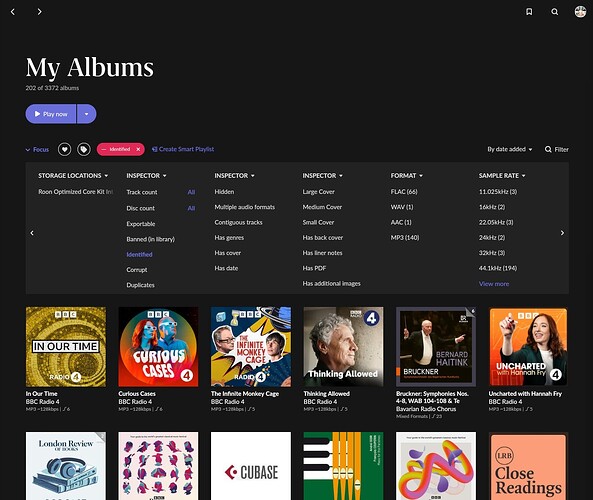
Task: Remove the Identified focus chip
Action: click(x=138, y=149)
